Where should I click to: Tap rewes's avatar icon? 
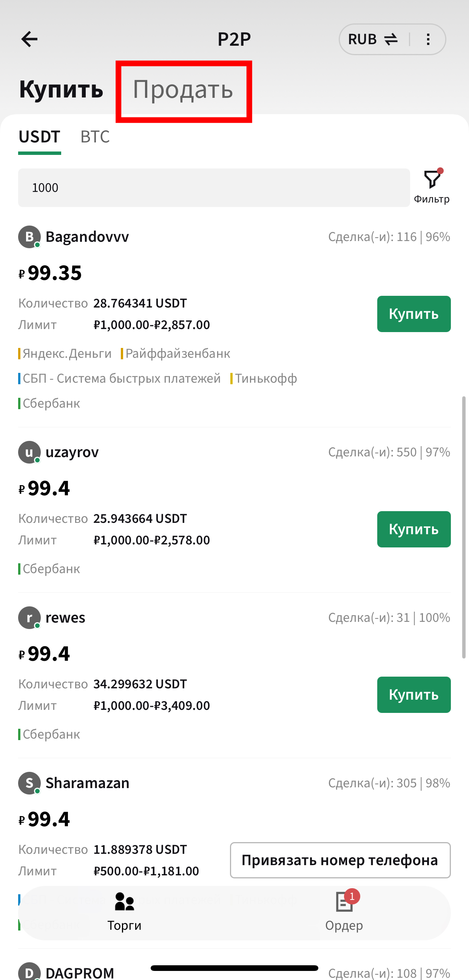pos(29,617)
